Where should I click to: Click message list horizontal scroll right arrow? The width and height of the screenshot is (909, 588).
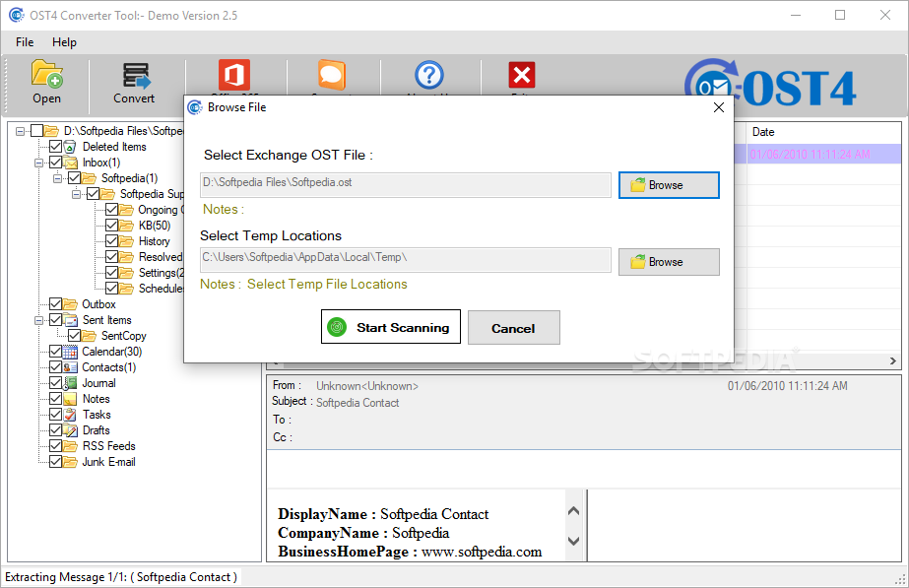tap(893, 360)
